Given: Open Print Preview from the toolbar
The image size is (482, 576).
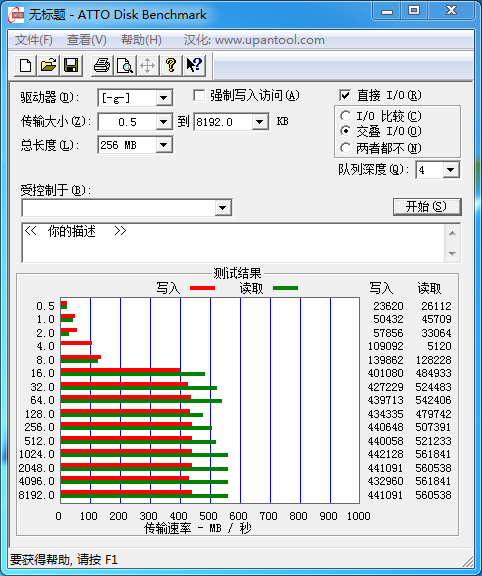Looking at the screenshot, I should (x=125, y=66).
